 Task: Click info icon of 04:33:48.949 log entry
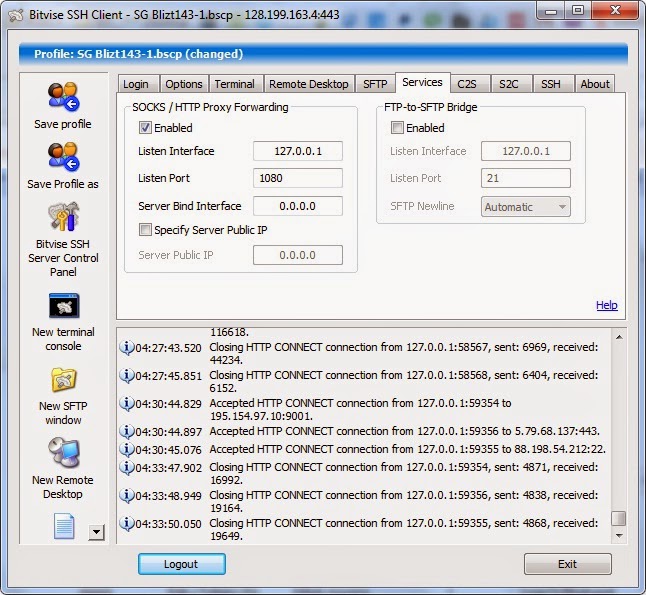point(127,495)
